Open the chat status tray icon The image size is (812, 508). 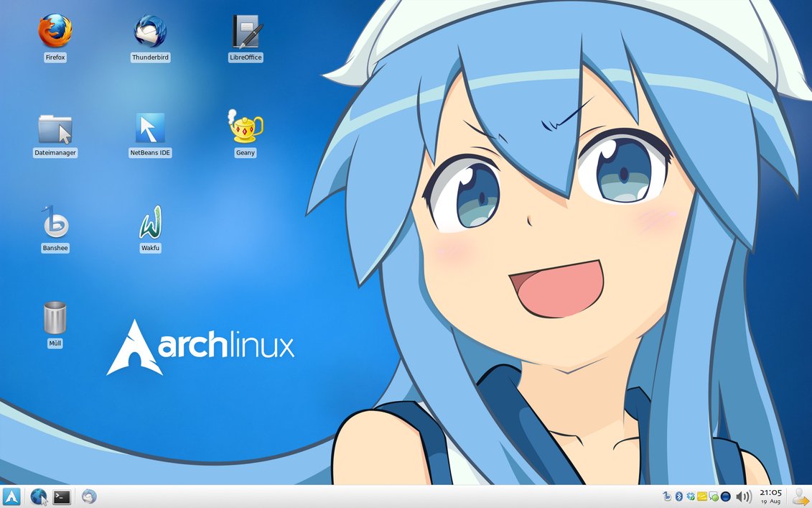pyautogui.click(x=714, y=497)
